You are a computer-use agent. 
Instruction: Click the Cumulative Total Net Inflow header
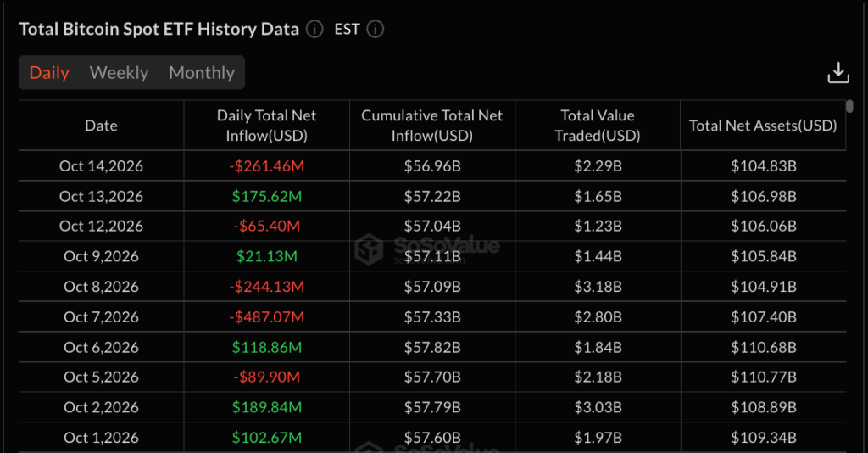click(432, 126)
